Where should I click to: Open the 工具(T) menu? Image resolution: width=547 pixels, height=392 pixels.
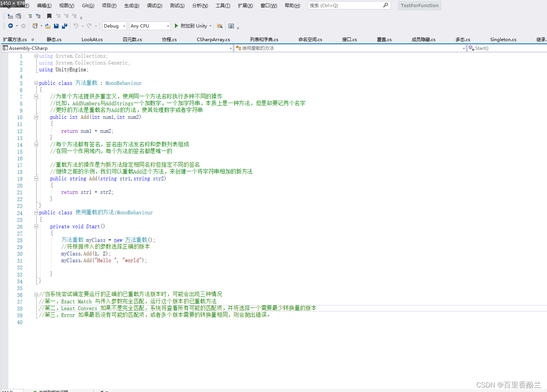(223, 5)
